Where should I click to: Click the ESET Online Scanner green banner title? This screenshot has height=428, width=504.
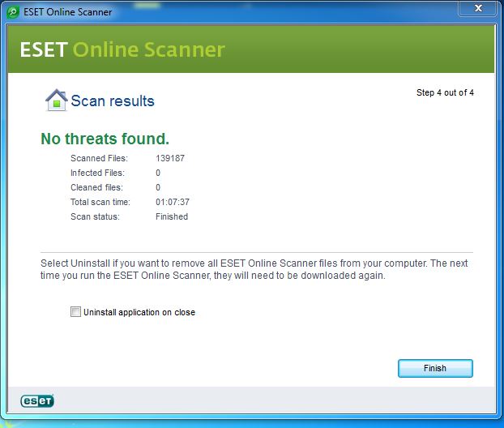point(122,49)
